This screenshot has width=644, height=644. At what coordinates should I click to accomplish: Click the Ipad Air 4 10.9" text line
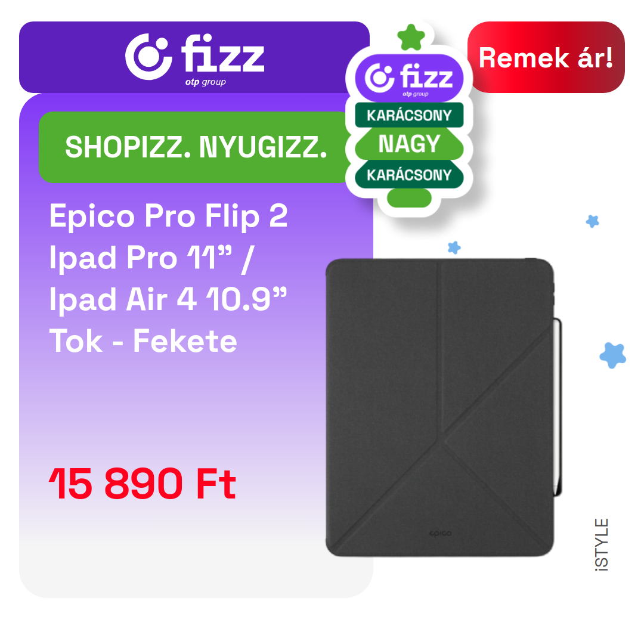click(x=168, y=299)
